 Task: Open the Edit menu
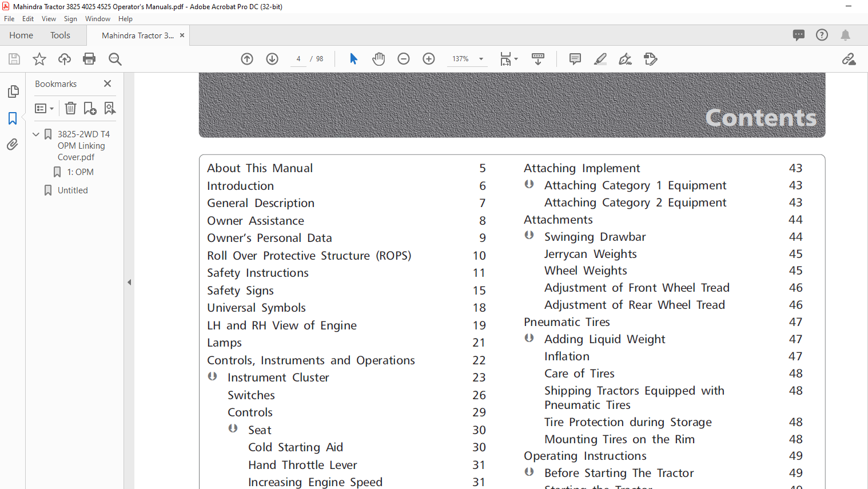pos(28,19)
